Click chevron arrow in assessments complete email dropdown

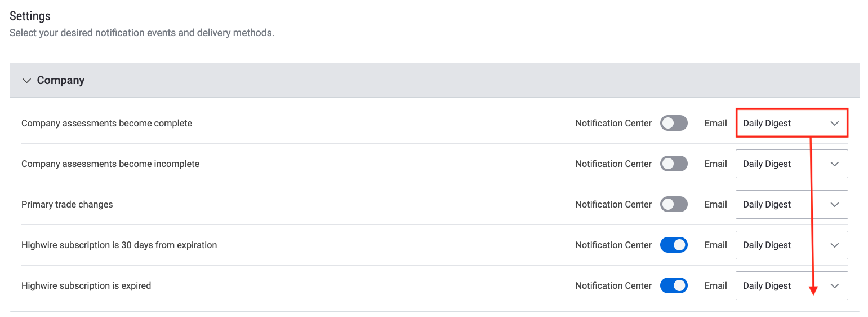click(x=835, y=124)
